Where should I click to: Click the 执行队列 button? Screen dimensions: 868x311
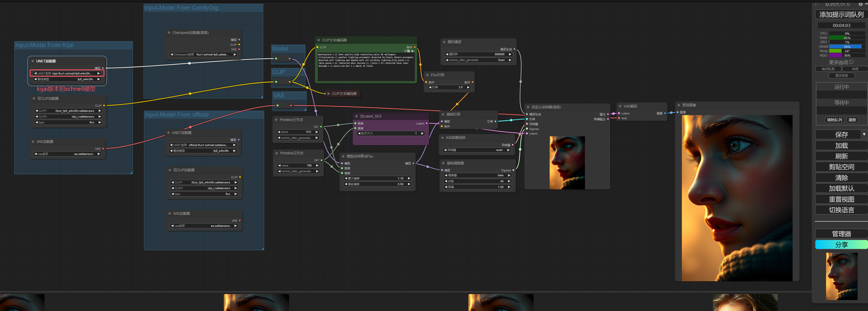click(x=828, y=69)
